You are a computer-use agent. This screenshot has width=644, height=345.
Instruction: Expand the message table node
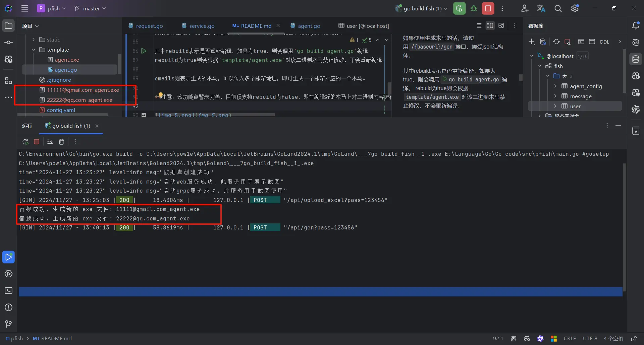(555, 96)
